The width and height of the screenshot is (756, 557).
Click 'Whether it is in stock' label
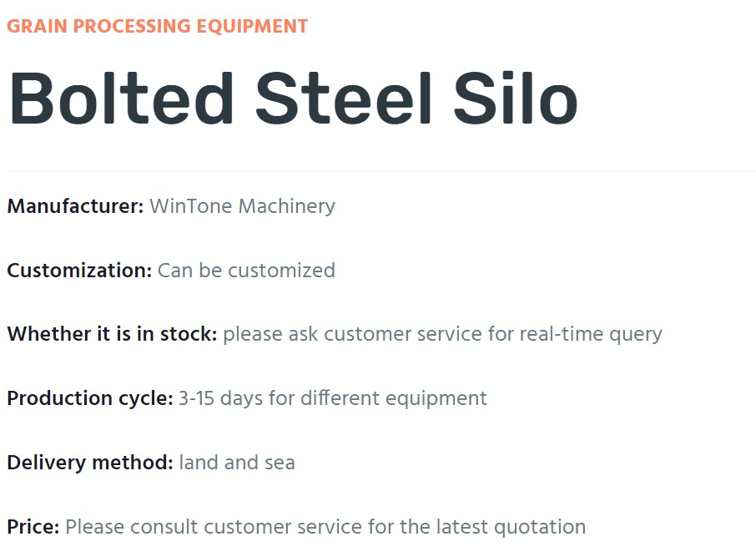(x=113, y=334)
